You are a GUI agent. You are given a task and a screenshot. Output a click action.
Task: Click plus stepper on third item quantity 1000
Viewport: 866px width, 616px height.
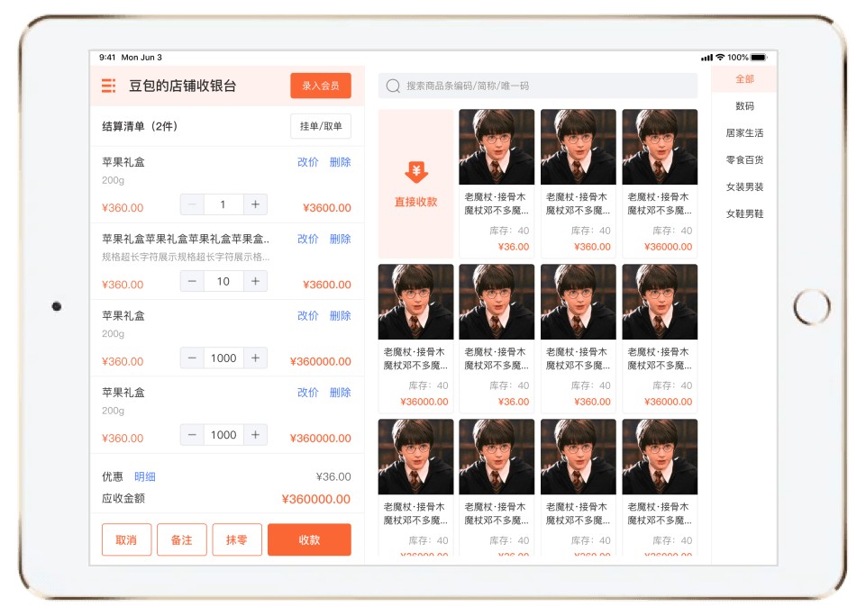255,358
